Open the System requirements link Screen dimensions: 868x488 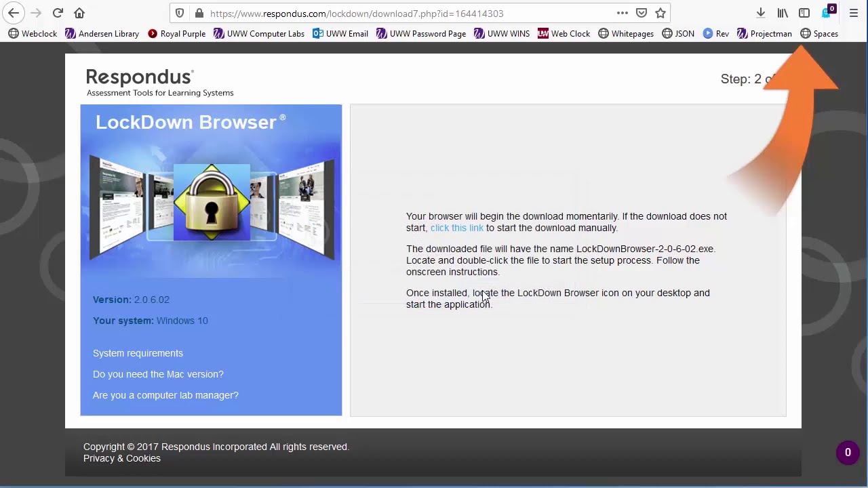[138, 353]
